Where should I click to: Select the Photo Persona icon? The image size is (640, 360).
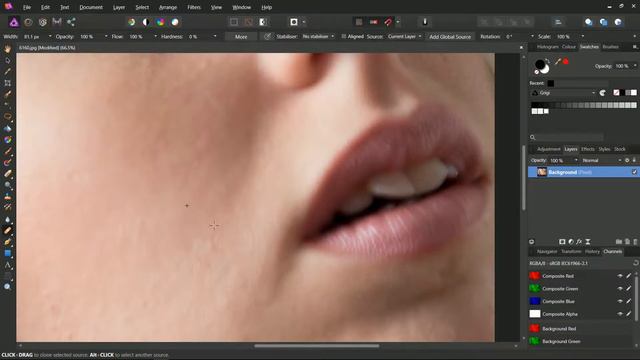tap(14, 22)
